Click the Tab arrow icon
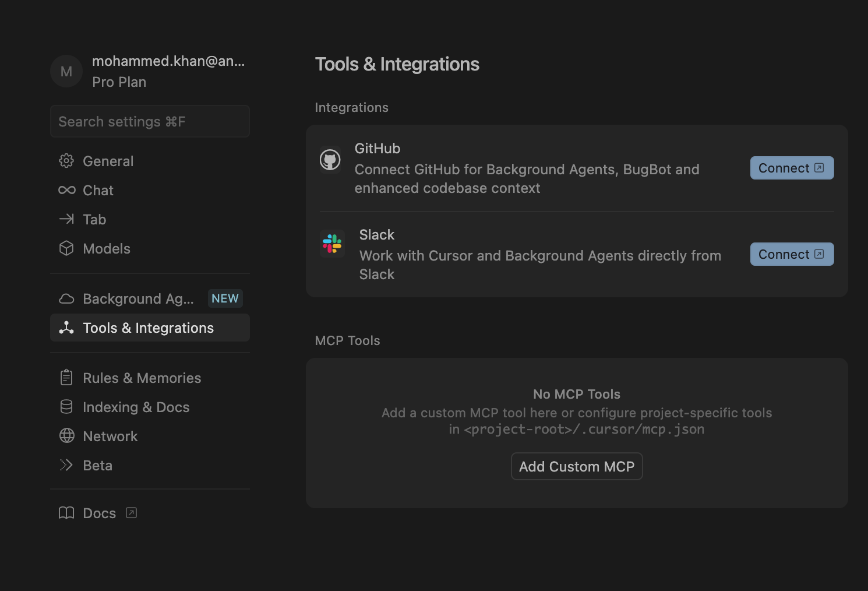The image size is (868, 591). pos(66,219)
